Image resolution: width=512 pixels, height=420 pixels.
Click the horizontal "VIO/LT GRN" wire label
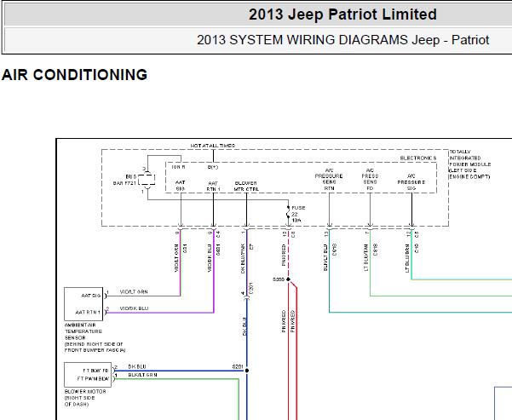[x=134, y=291]
